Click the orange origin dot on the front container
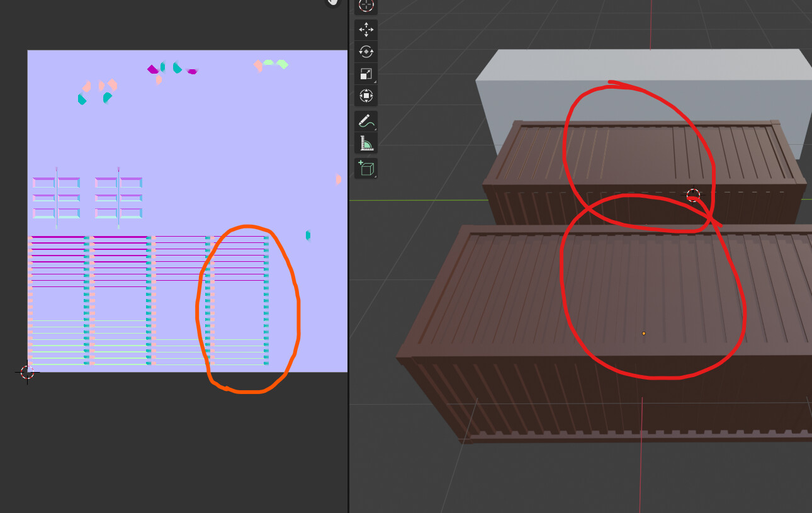Screen dimensions: 812x513 pos(643,334)
